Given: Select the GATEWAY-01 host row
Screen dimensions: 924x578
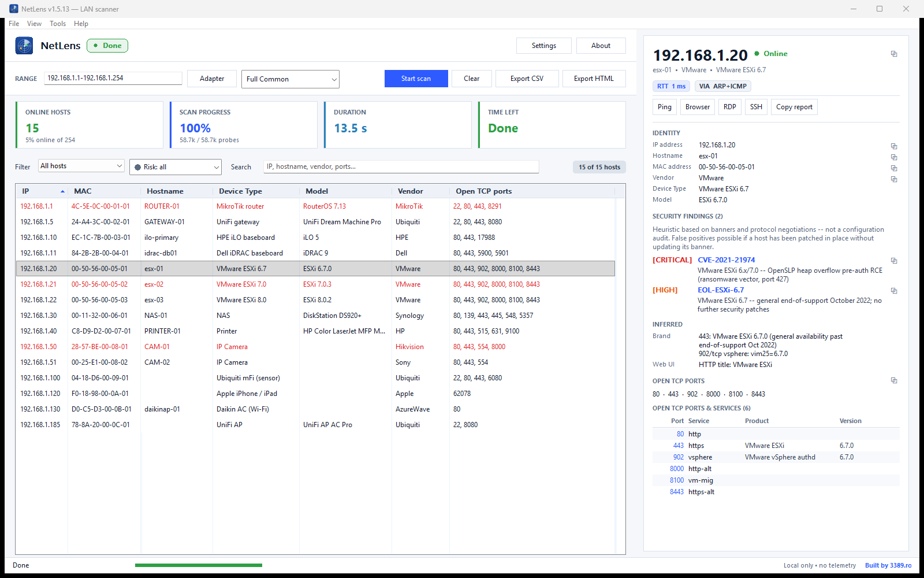Looking at the screenshot, I should click(x=315, y=222).
